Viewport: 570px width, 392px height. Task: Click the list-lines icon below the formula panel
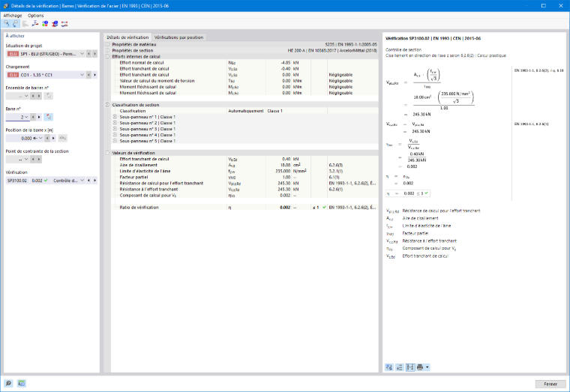400,367
